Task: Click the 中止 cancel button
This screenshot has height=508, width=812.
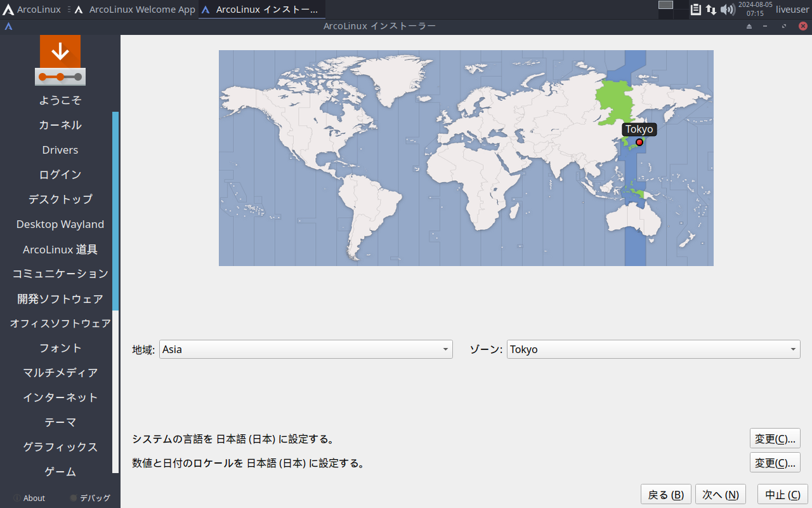Action: coord(783,495)
